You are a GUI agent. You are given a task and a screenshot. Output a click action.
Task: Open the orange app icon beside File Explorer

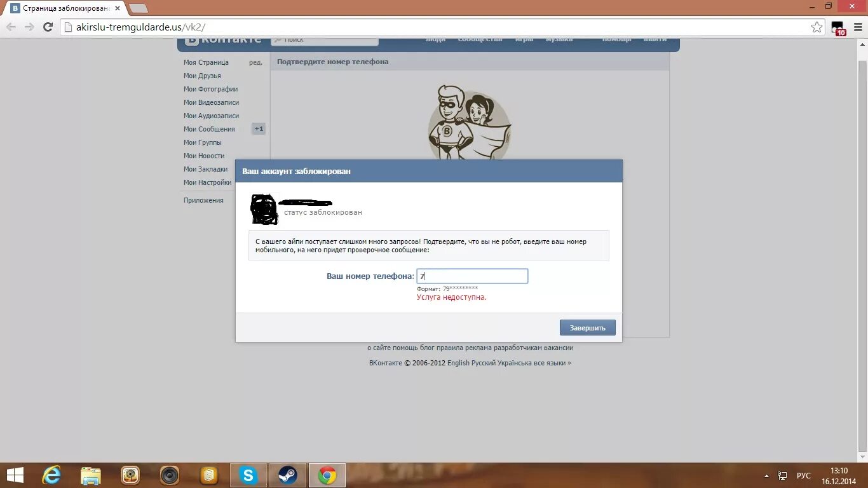(130, 475)
